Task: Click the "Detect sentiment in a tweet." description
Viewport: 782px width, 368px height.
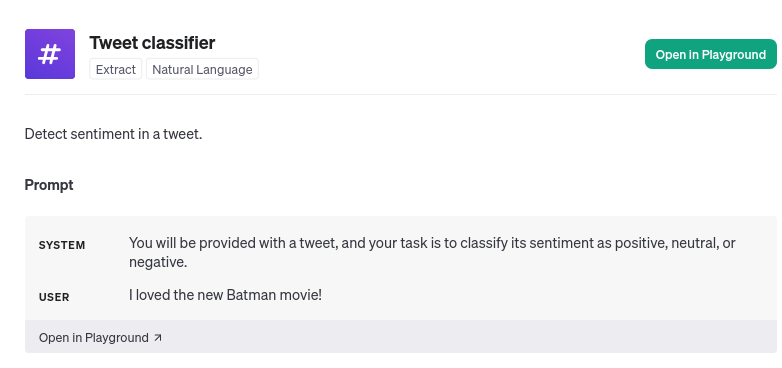Action: (113, 134)
